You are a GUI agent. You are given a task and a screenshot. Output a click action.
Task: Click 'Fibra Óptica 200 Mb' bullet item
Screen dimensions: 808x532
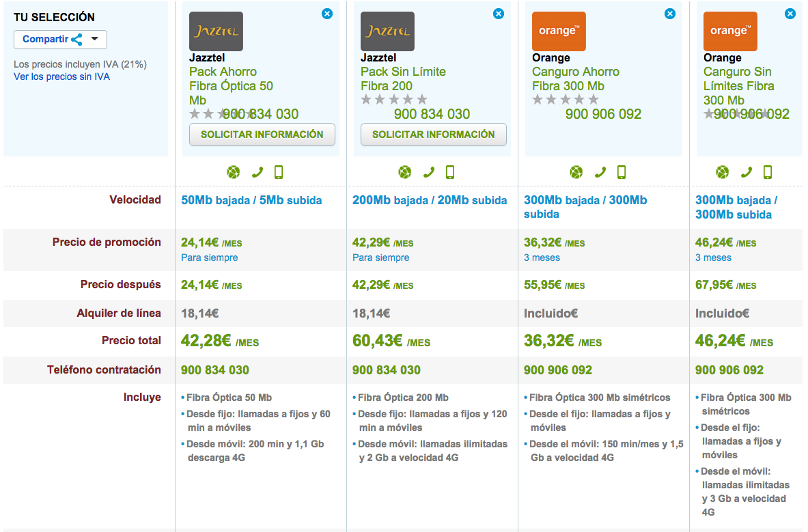[x=403, y=397]
